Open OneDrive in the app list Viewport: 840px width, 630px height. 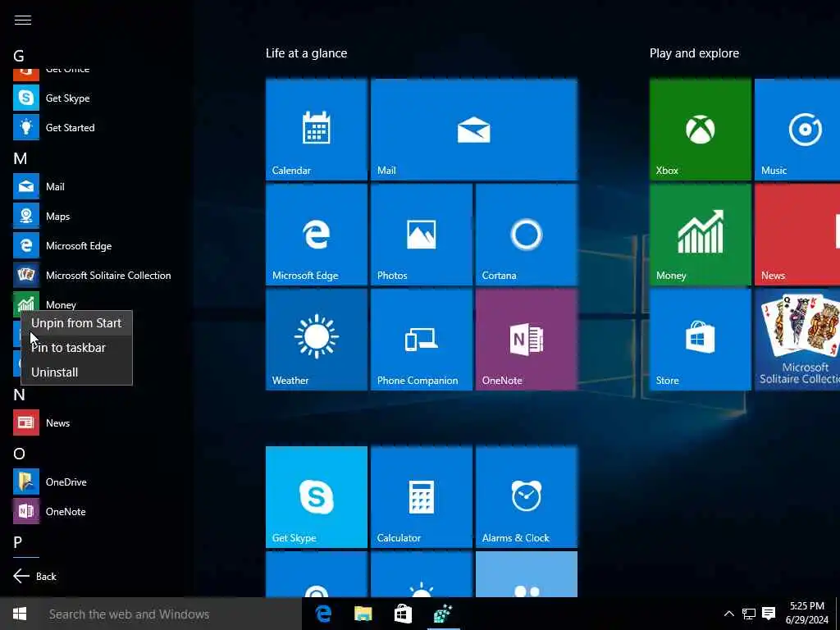(x=50, y=482)
